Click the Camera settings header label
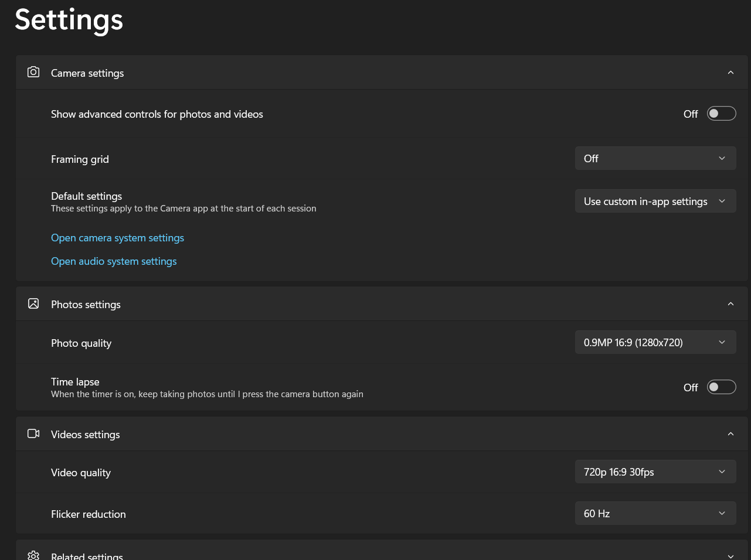 pos(87,73)
